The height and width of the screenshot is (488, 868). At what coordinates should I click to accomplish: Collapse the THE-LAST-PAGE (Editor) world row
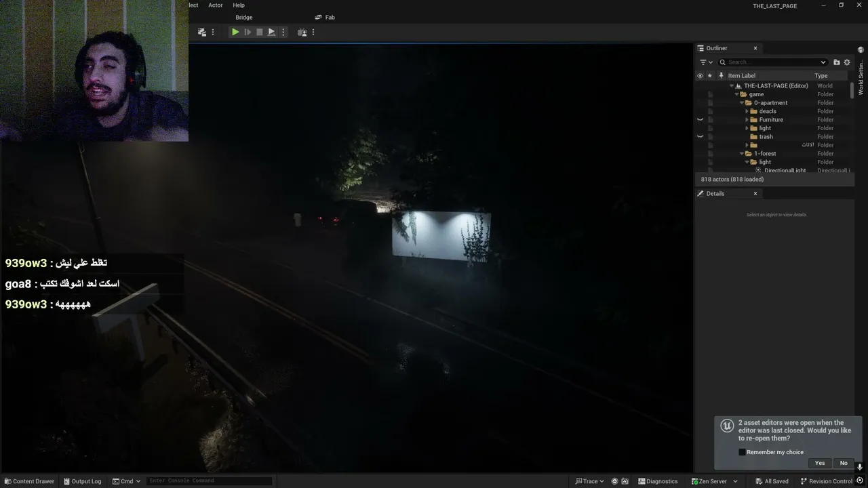coord(732,86)
